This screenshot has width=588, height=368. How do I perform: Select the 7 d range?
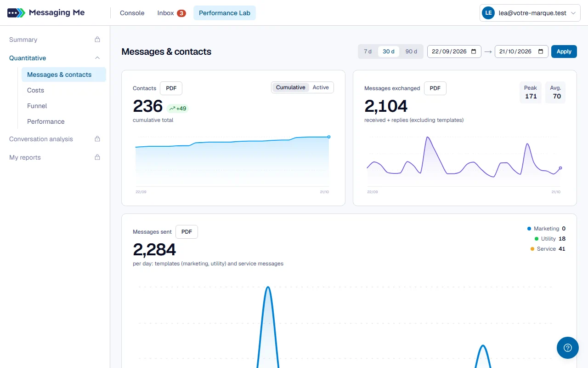[367, 52]
